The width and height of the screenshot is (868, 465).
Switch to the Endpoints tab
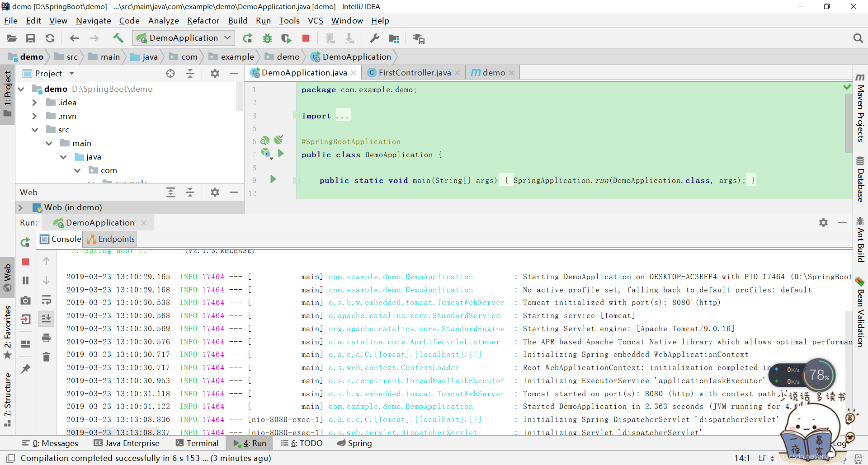[111, 239]
